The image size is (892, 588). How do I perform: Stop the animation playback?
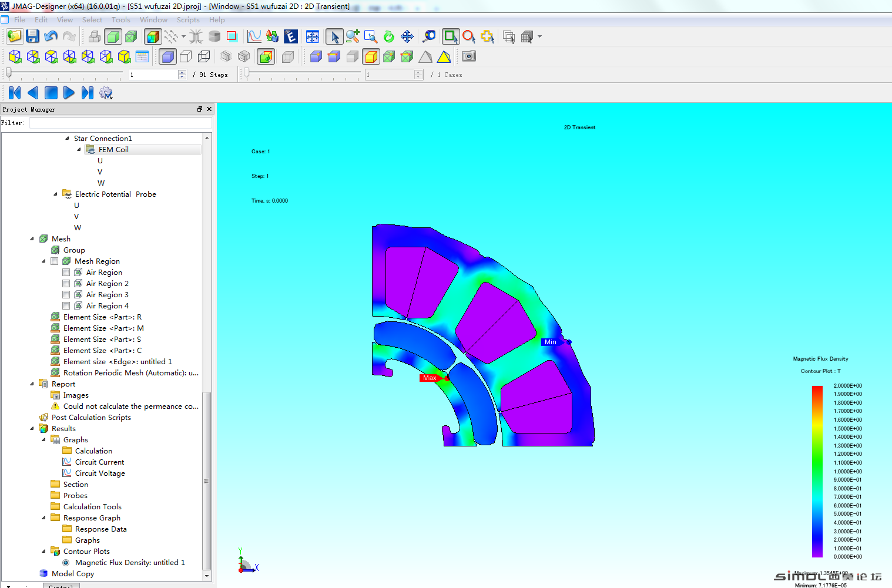[x=51, y=93]
